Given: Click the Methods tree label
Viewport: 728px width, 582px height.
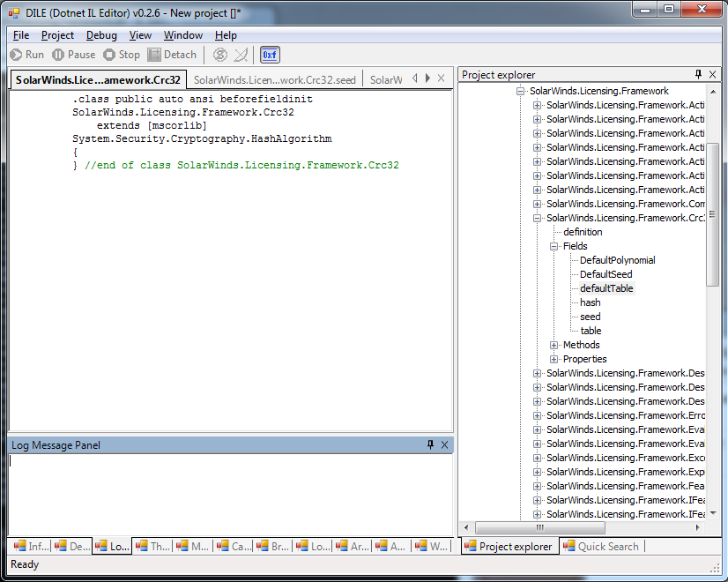Looking at the screenshot, I should [x=582, y=345].
